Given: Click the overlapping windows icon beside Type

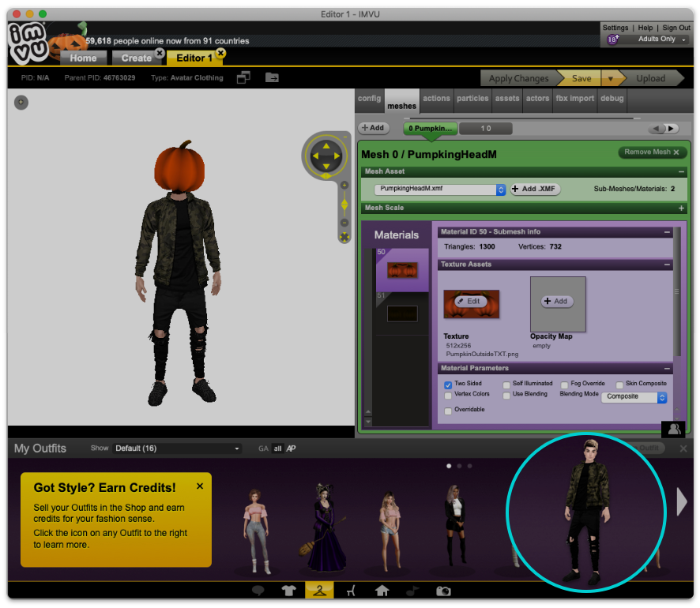Looking at the screenshot, I should 243,77.
